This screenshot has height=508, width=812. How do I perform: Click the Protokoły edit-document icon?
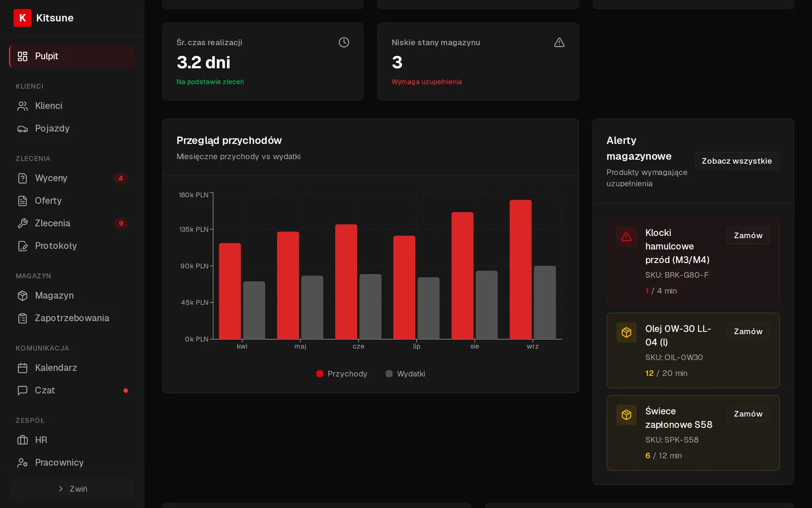[x=22, y=246]
